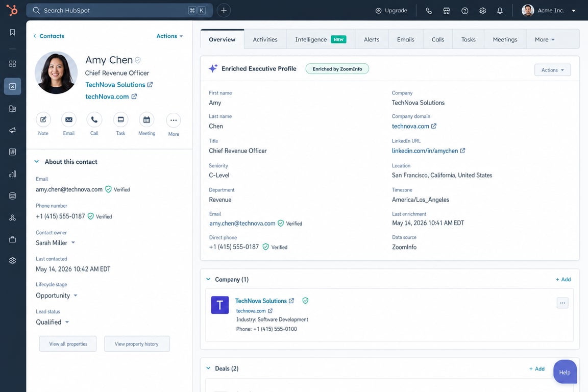Open Company domain technova.com link

(414, 127)
